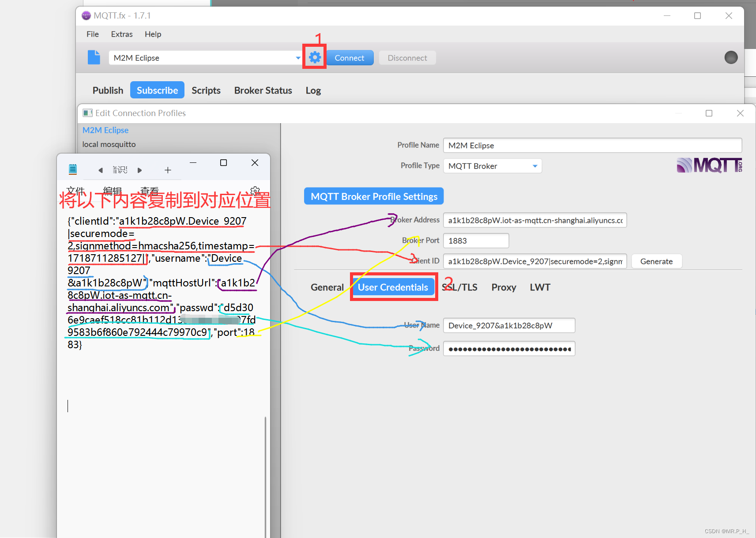
Task: Click the Broker Port field
Action: tap(476, 241)
